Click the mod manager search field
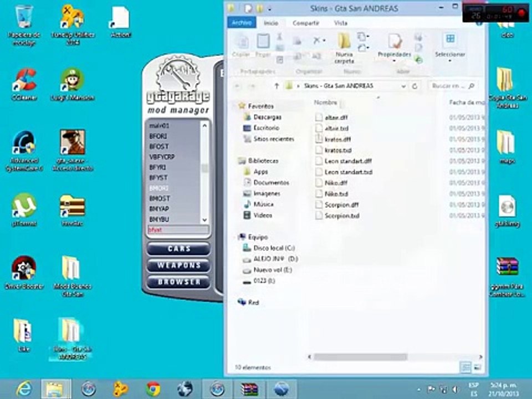Screen dimensions: 532x399 [178, 229]
